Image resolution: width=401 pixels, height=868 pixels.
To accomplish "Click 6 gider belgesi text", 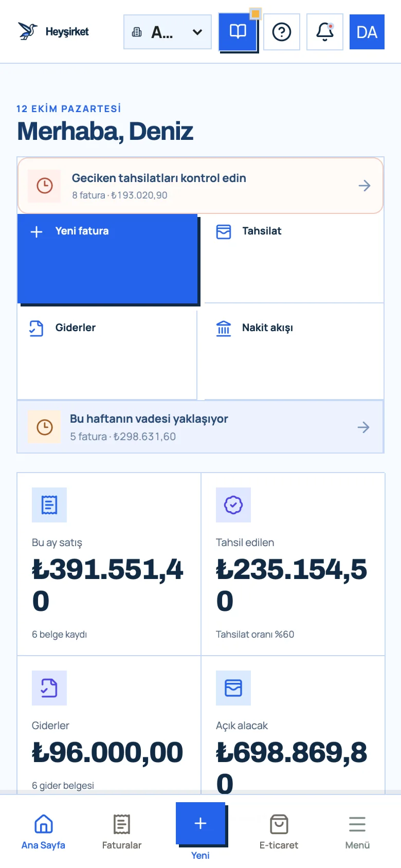I will (63, 786).
